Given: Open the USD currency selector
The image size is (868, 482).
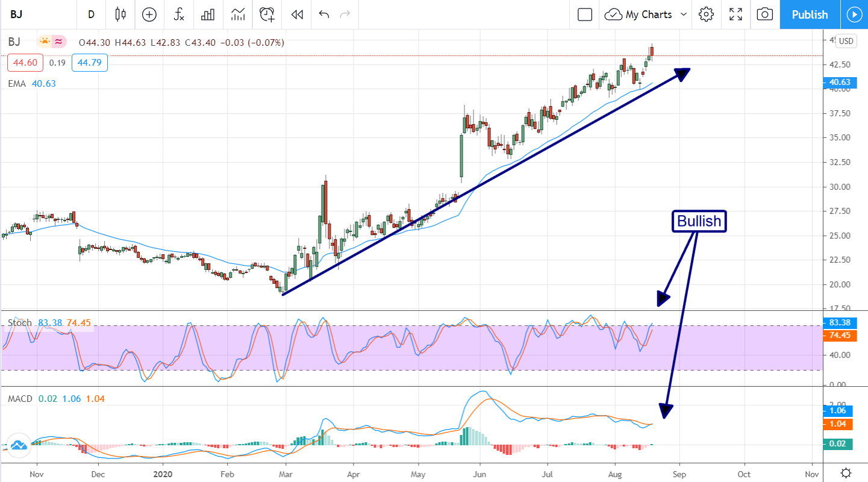Looking at the screenshot, I should [846, 41].
